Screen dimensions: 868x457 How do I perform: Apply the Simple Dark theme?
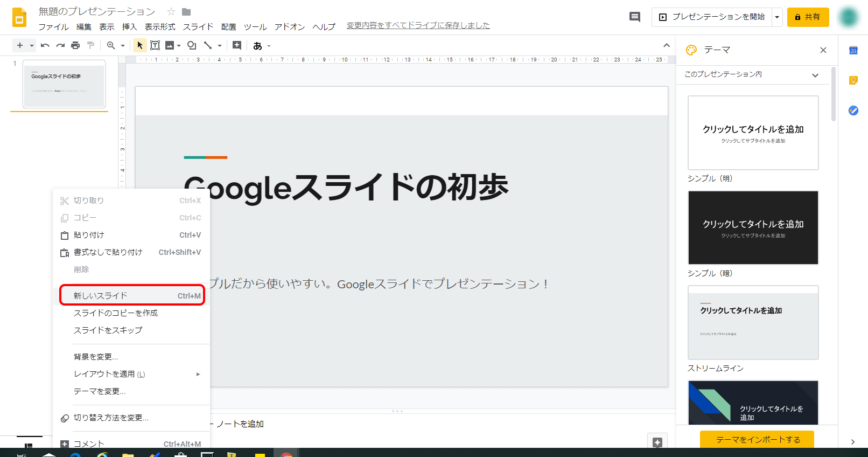point(753,227)
